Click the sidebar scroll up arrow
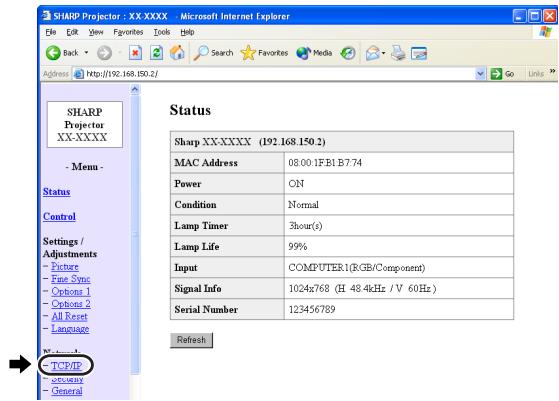Viewport: 559px width, 401px height. pos(135,89)
